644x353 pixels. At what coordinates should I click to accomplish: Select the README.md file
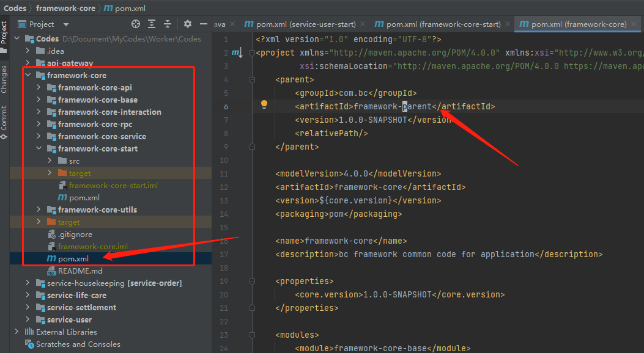pyautogui.click(x=80, y=271)
